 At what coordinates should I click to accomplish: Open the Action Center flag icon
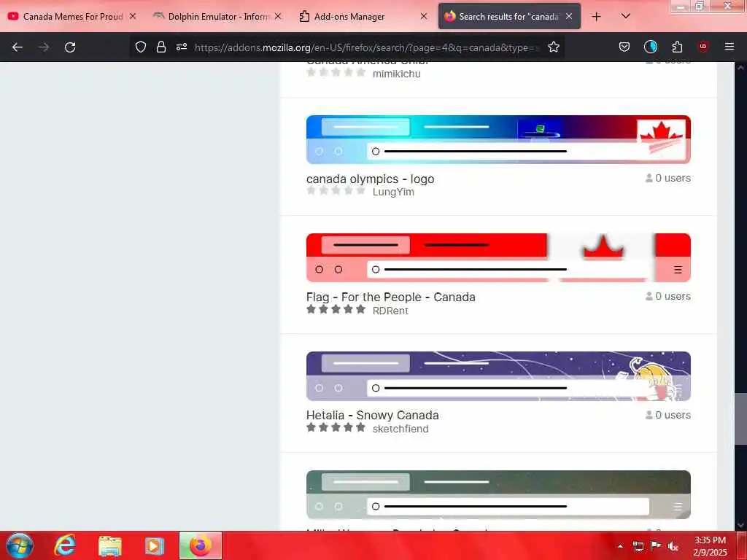(656, 546)
